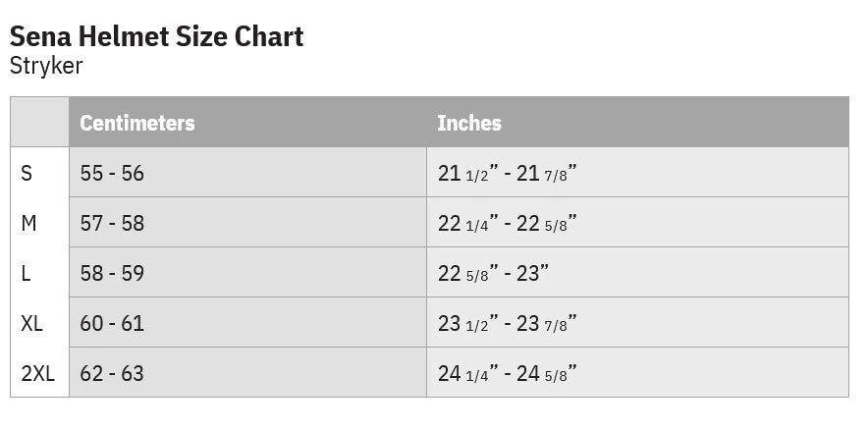This screenshot has width=868, height=432.
Task: Click the 58 - 59 centimeters cell
Action: [112, 274]
